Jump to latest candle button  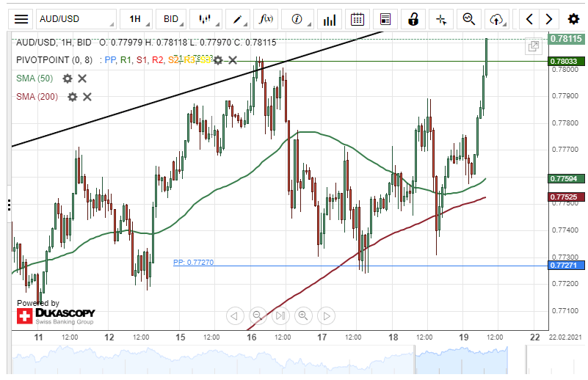(x=280, y=316)
